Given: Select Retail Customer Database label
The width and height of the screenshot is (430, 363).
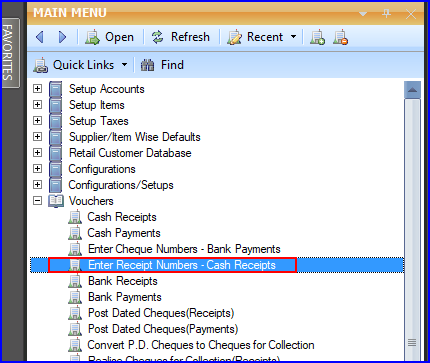Looking at the screenshot, I should (130, 153).
